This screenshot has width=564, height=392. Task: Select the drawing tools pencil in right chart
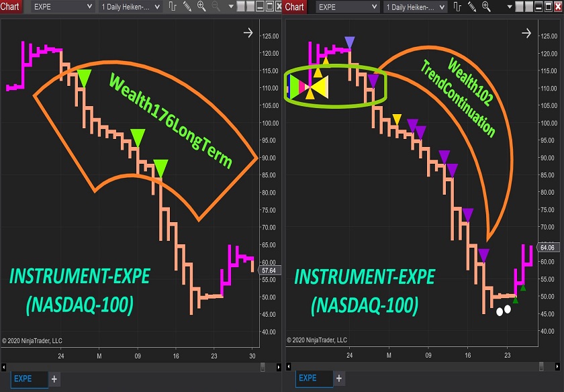coord(471,7)
